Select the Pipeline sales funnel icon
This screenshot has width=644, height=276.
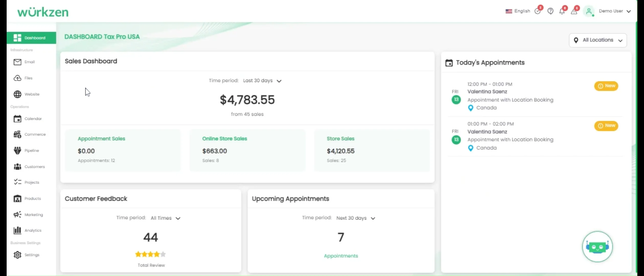pos(17,151)
